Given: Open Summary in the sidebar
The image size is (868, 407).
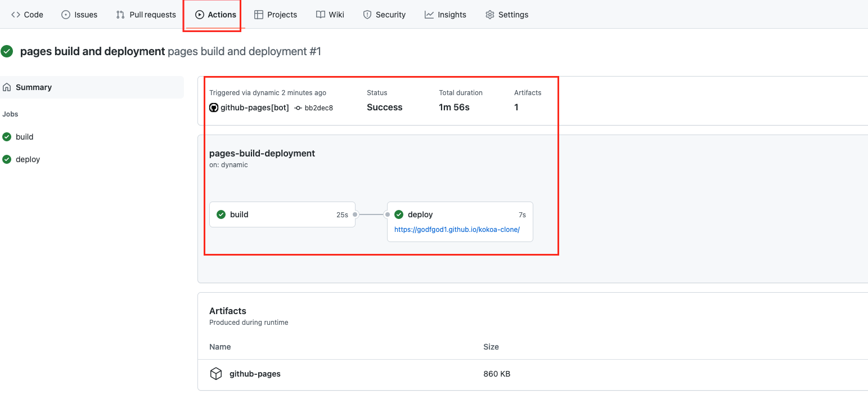Looking at the screenshot, I should click(x=92, y=87).
